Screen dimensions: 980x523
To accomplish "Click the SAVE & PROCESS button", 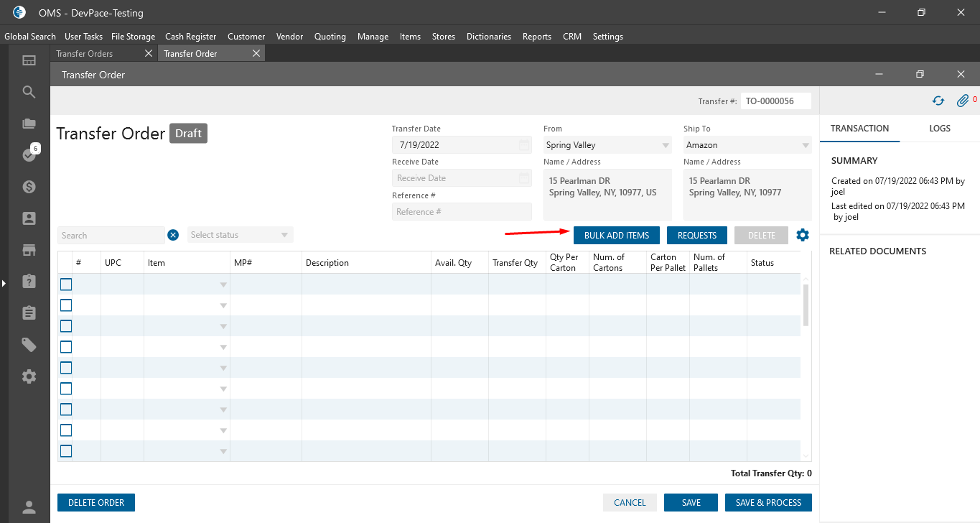I will [768, 502].
